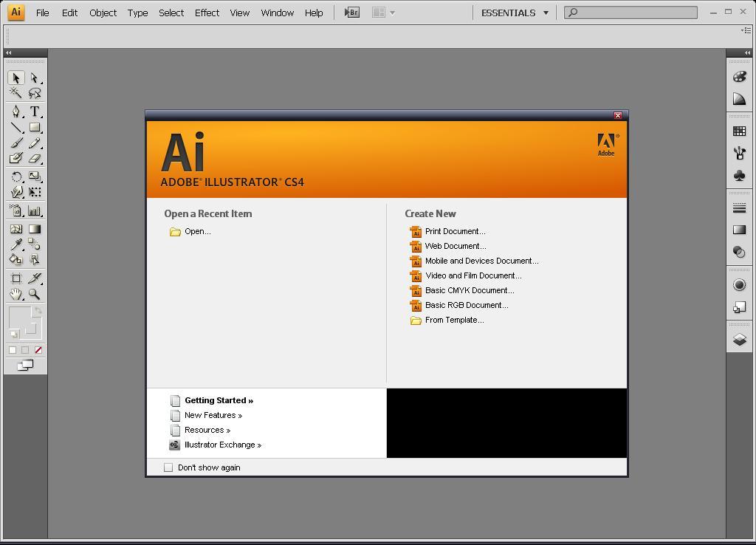Select the Zoom tool
Image resolution: width=756 pixels, height=545 pixels.
(x=34, y=294)
